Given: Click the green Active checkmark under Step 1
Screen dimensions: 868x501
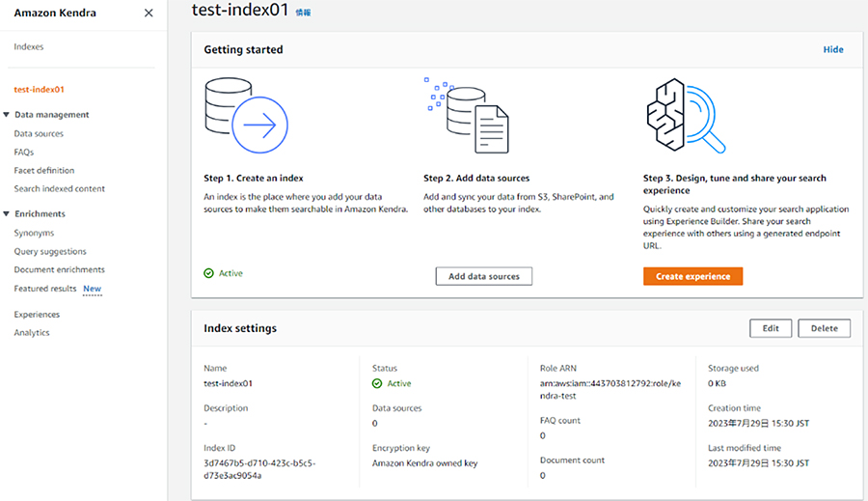Looking at the screenshot, I should point(208,273).
